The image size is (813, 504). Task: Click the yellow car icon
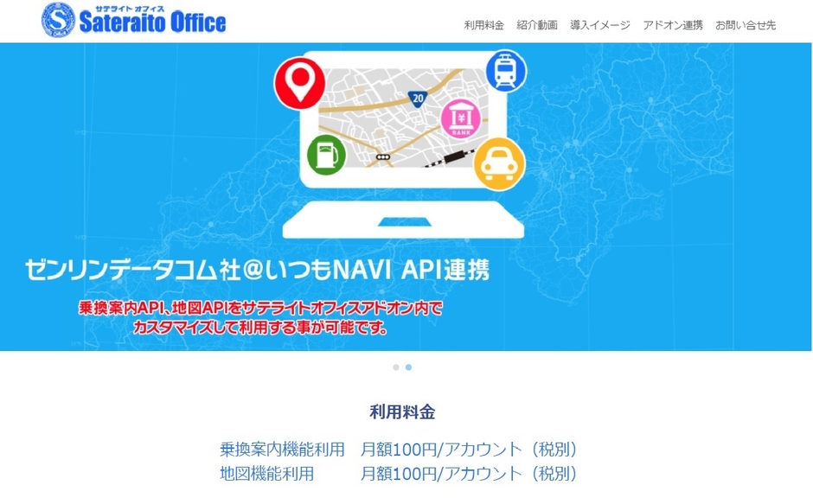click(499, 163)
